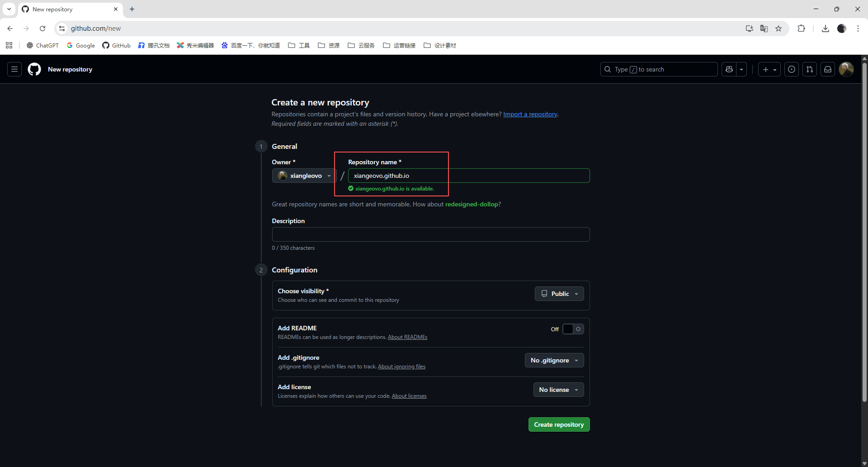Open the Public visibility dropdown
The image size is (868, 467).
[x=559, y=294]
